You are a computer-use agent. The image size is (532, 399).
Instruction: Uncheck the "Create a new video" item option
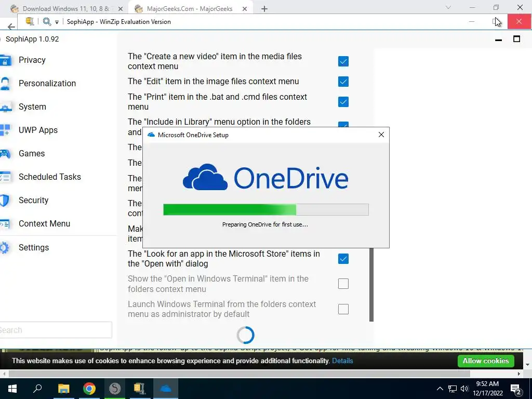tap(343, 61)
